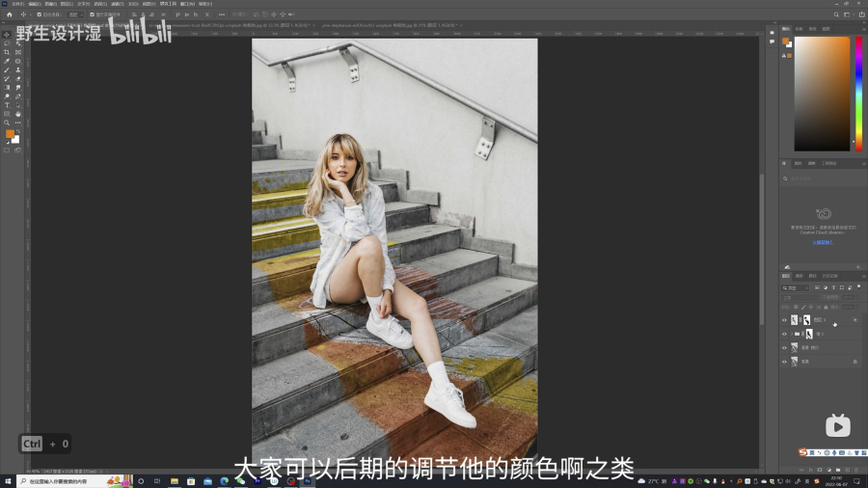Switch to the 通道 (Channels) tab
This screenshot has height=488, width=868.
[x=799, y=276]
